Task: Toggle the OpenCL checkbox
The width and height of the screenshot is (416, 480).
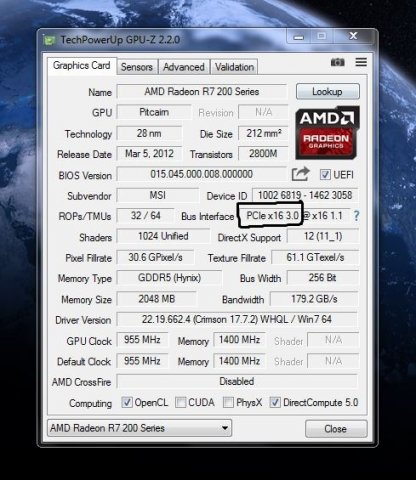Action: (x=127, y=402)
